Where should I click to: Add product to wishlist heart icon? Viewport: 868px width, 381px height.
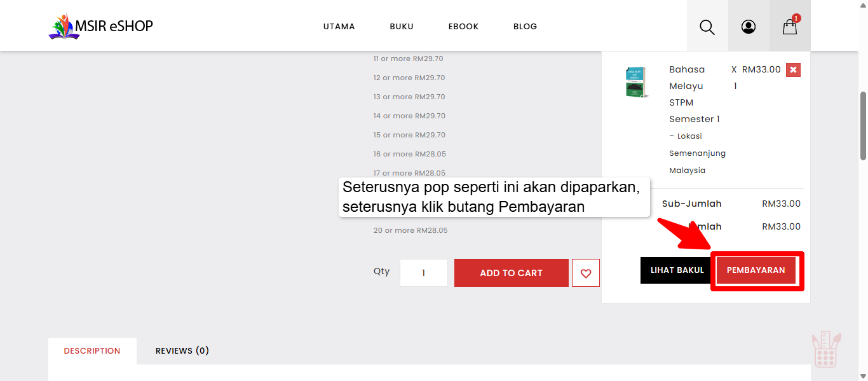tap(586, 273)
